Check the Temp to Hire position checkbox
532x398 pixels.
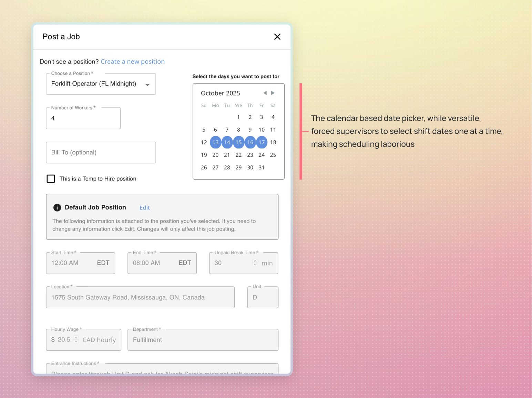click(x=51, y=178)
